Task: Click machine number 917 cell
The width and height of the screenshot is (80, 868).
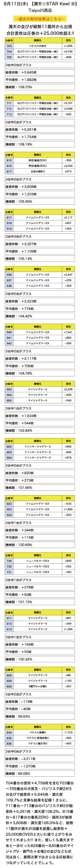Action: (9, 218)
